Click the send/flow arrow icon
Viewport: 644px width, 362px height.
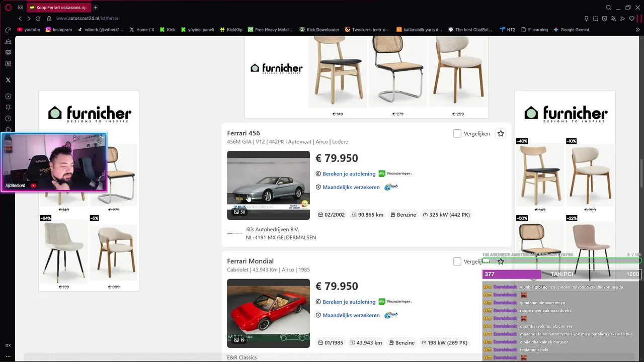click(x=622, y=19)
